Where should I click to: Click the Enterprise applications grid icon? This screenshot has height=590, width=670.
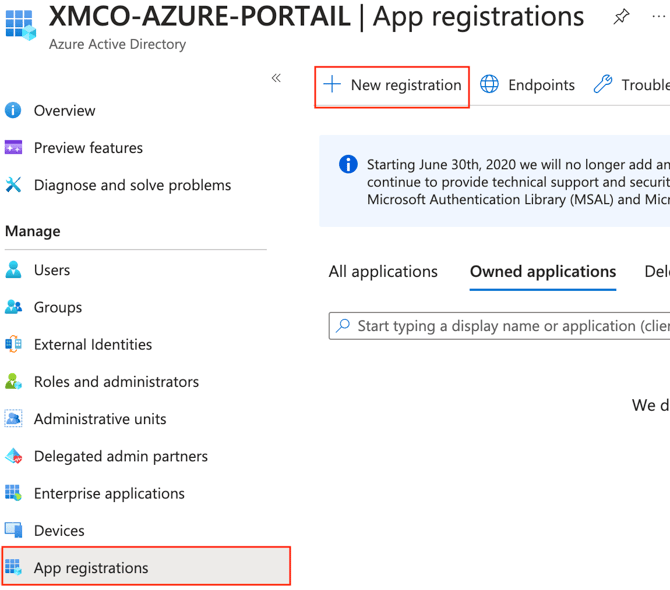point(13,493)
